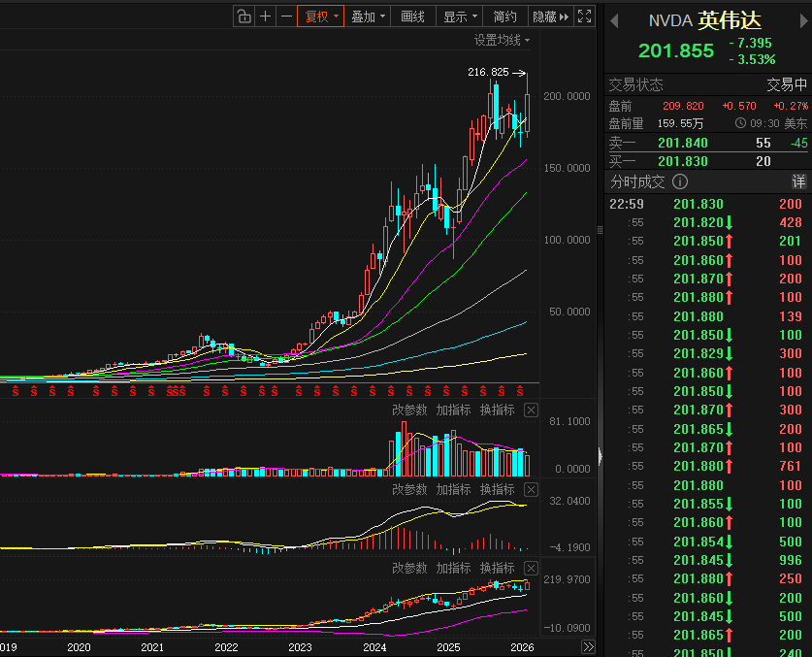Click 加指标 in bottom indicator panel
Screen dimensions: 812x657
click(453, 568)
